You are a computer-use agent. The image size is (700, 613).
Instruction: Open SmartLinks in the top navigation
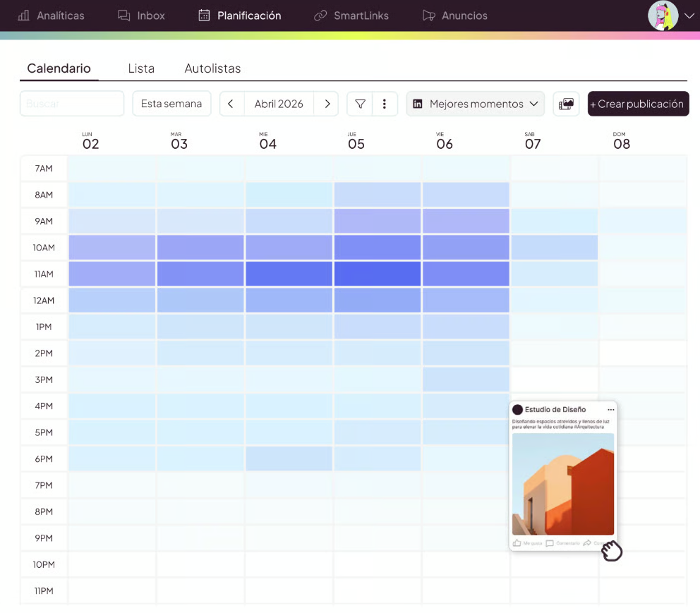pos(351,16)
